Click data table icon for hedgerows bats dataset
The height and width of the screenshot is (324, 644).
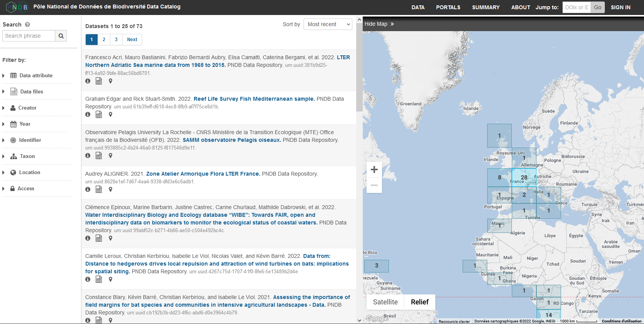pyautogui.click(x=99, y=279)
